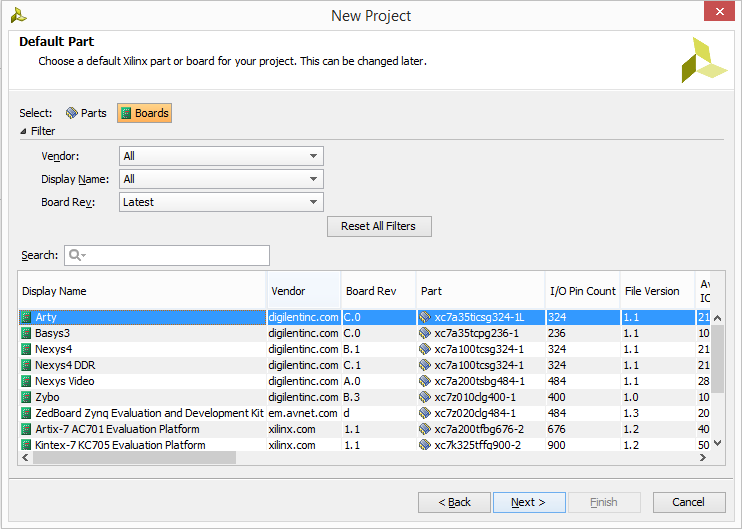Click the vertical scrollbar thumb
742x529 pixels.
[717, 359]
